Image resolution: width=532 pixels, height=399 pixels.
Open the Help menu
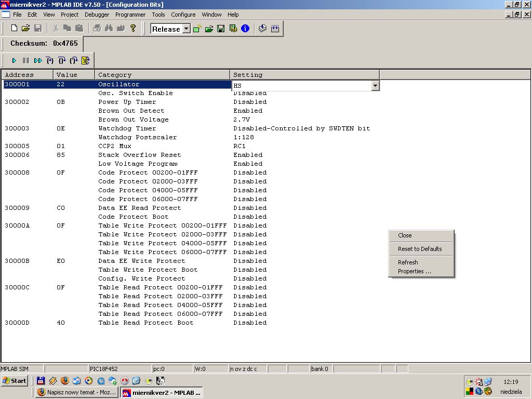(233, 15)
